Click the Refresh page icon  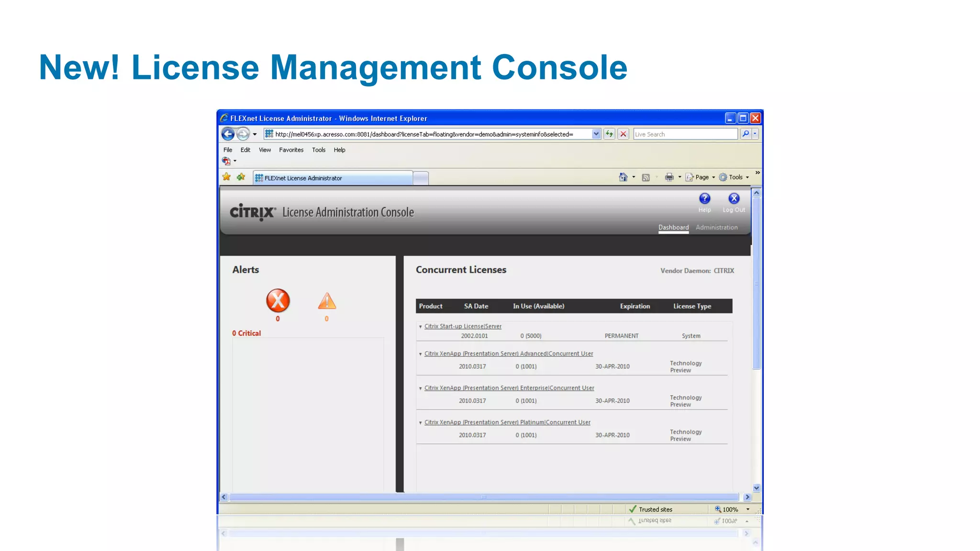(x=609, y=134)
